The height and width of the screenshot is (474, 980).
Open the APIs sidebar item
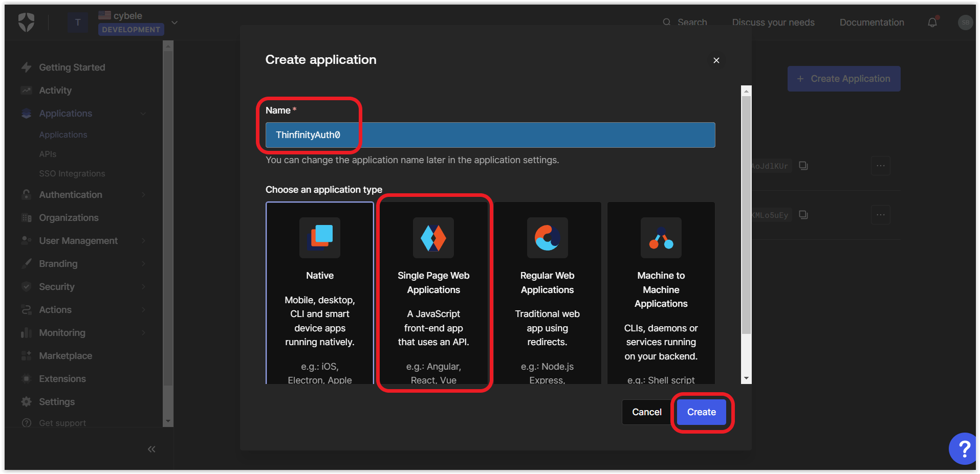[48, 154]
